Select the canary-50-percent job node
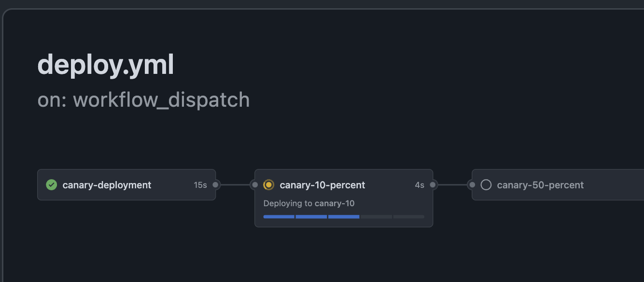644x282 pixels. [540, 185]
